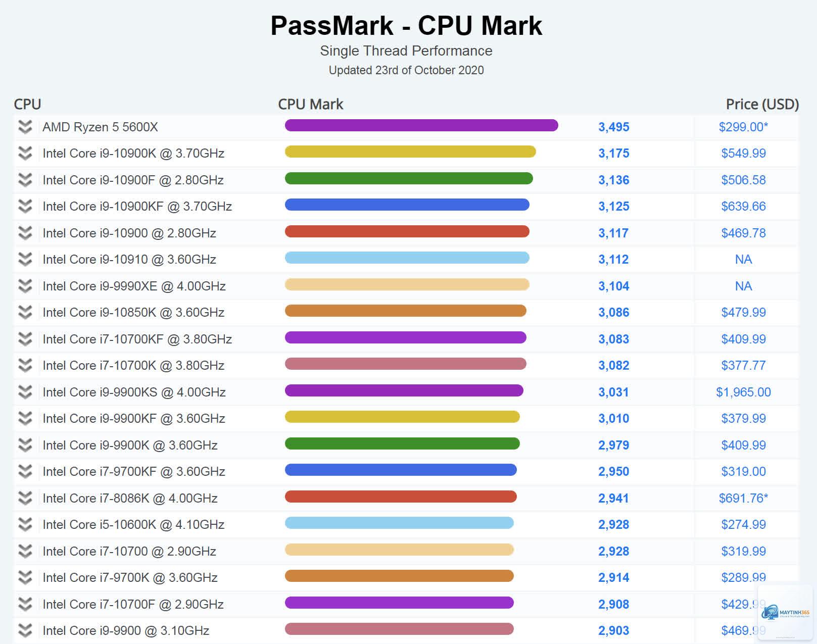Click the 3,125 score value
This screenshot has width=817, height=644.
tap(614, 206)
